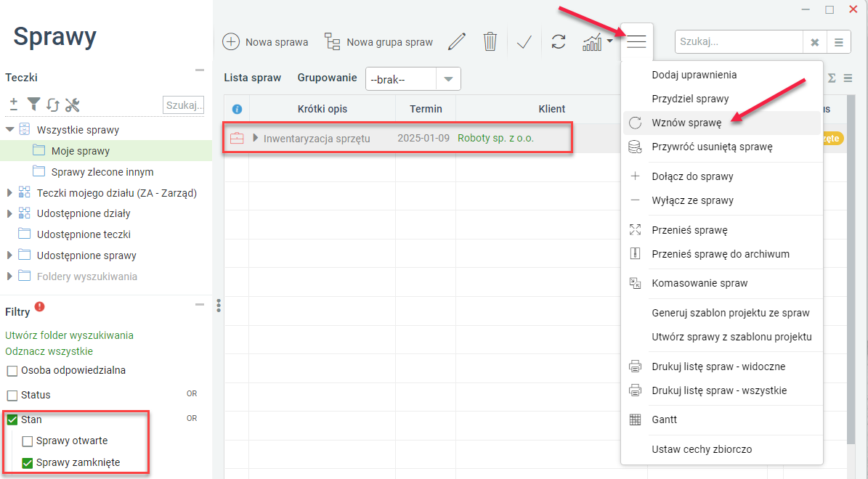Sort by the Krótki opis column header
Image resolution: width=868 pixels, height=479 pixels.
pyautogui.click(x=323, y=109)
